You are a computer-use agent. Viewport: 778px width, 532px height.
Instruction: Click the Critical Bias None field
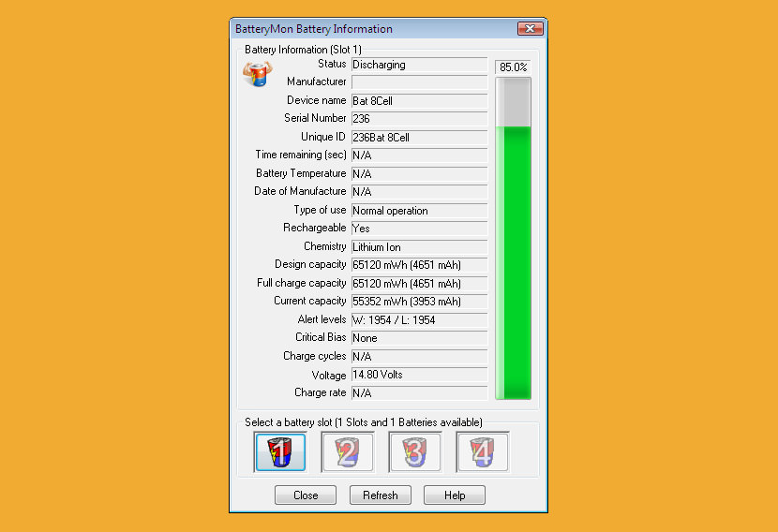click(x=419, y=337)
